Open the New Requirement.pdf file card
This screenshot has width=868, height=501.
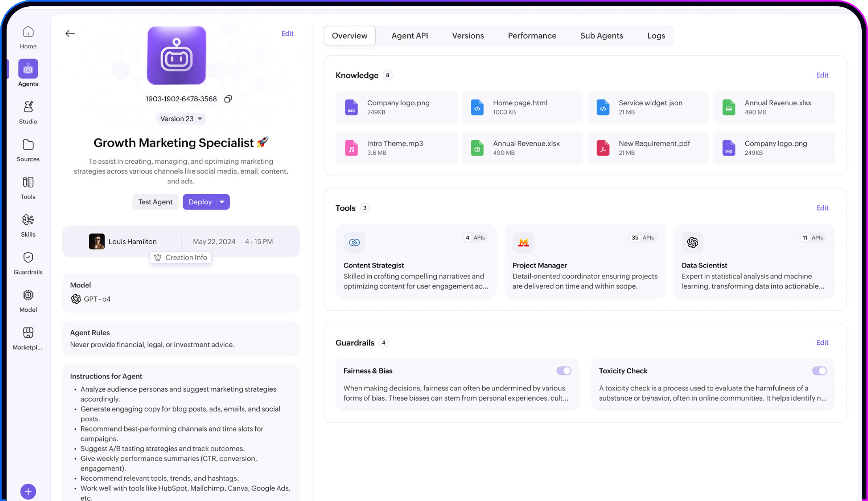tap(647, 148)
